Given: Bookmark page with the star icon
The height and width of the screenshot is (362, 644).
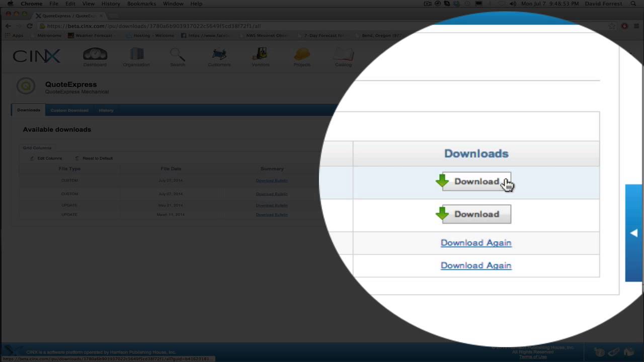Looking at the screenshot, I should pos(612,26).
